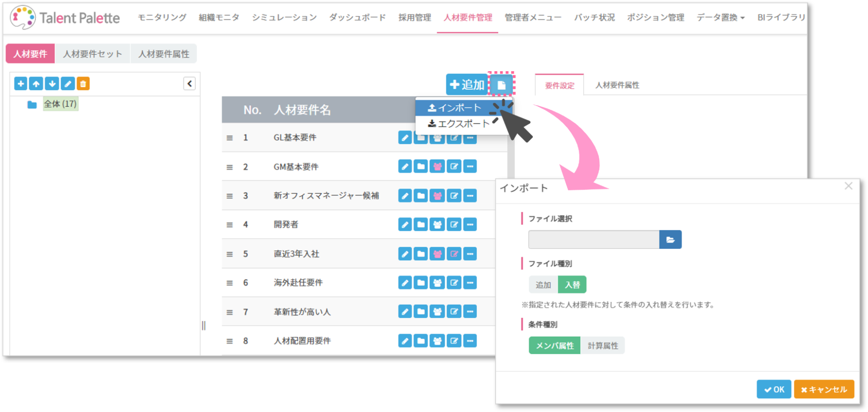Open the more options icon for 新オフィスマネージャー候補
The height and width of the screenshot is (412, 868).
(470, 195)
